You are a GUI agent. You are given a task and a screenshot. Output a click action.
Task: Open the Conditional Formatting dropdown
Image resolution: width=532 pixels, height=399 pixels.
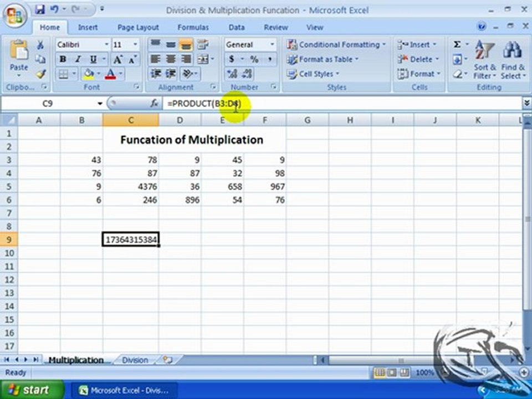point(336,44)
